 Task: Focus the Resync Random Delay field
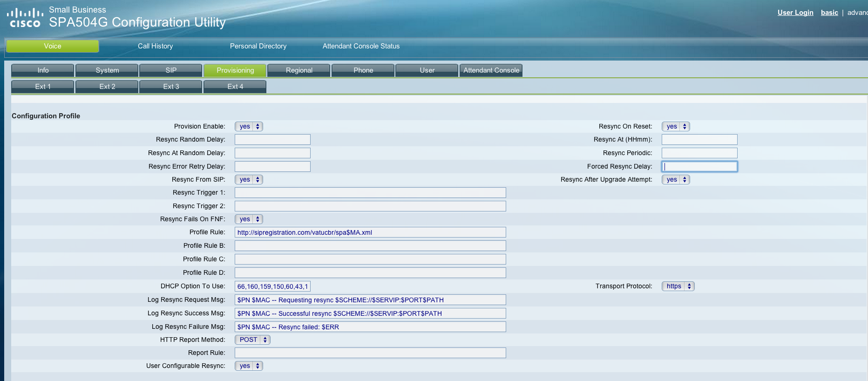[272, 140]
